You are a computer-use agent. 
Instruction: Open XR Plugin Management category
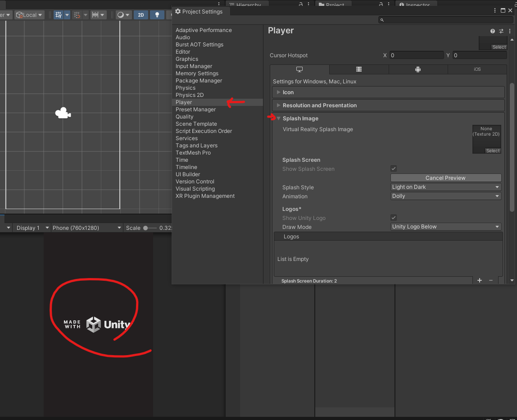click(205, 196)
